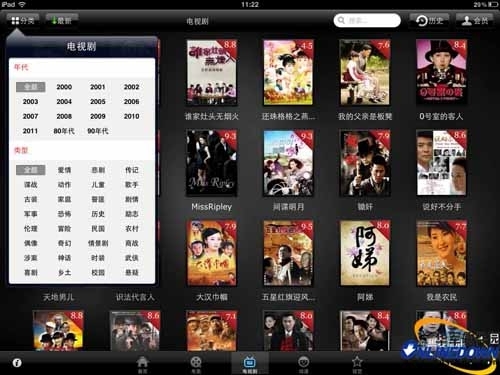
Task: Filter by year 2001
Action: 98,87
